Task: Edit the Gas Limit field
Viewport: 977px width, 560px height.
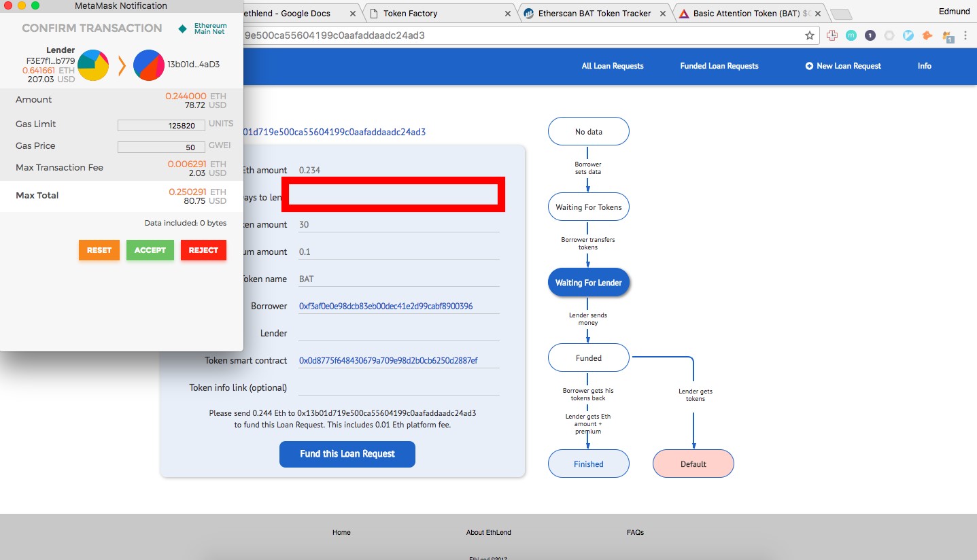Action: [161, 125]
